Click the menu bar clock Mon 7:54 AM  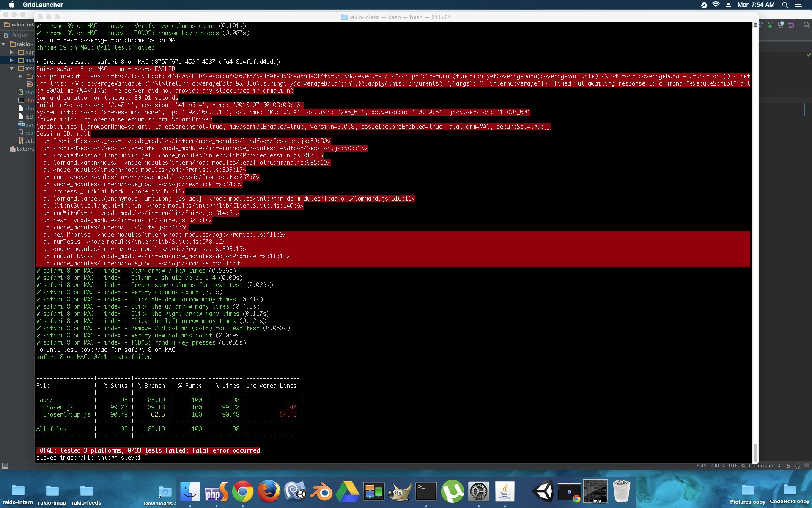(x=756, y=5)
